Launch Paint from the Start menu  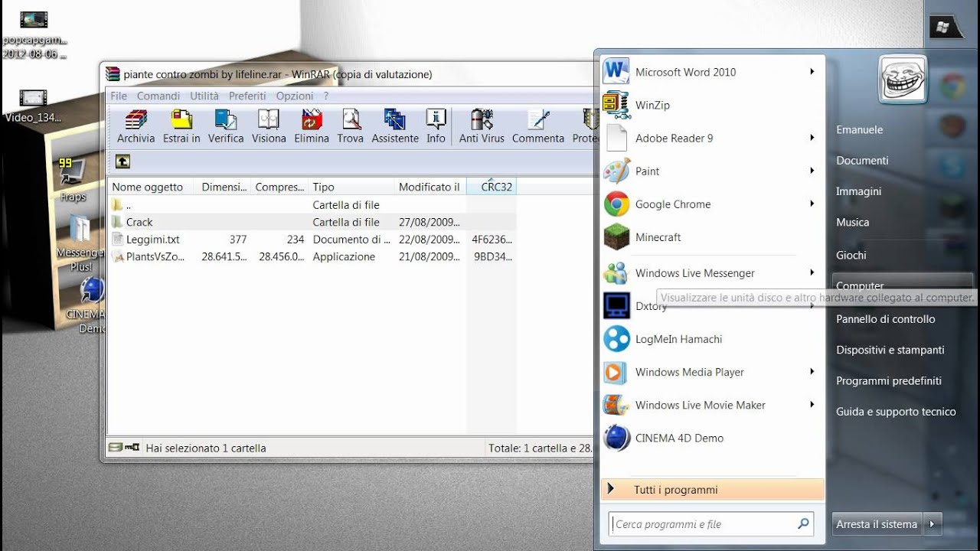point(708,171)
